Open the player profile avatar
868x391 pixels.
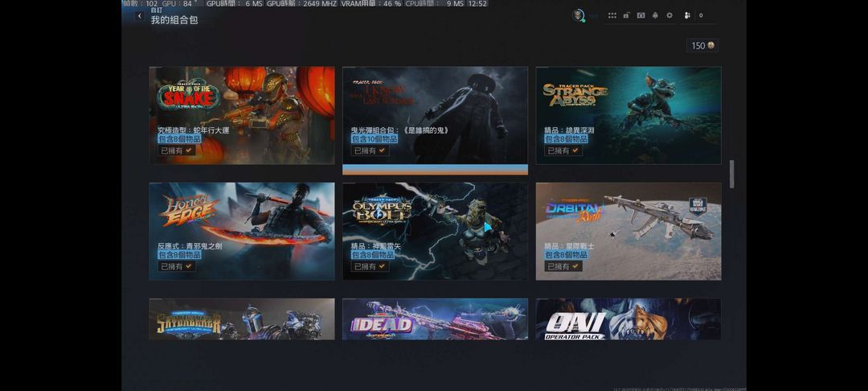pos(579,15)
